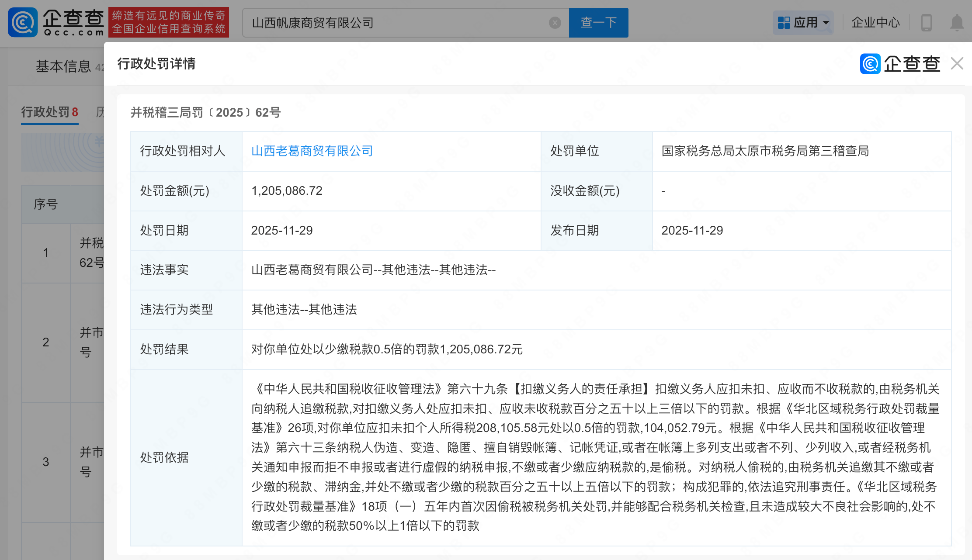Click the 序号 column header

pyautogui.click(x=46, y=204)
